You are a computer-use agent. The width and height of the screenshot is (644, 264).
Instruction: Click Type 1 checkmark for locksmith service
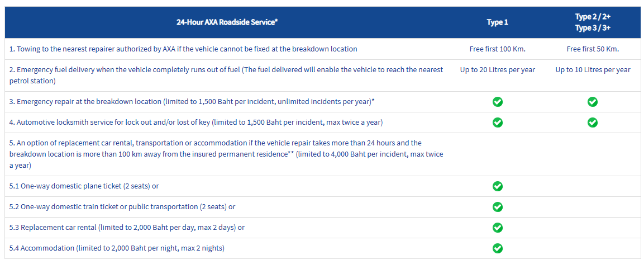pos(498,122)
